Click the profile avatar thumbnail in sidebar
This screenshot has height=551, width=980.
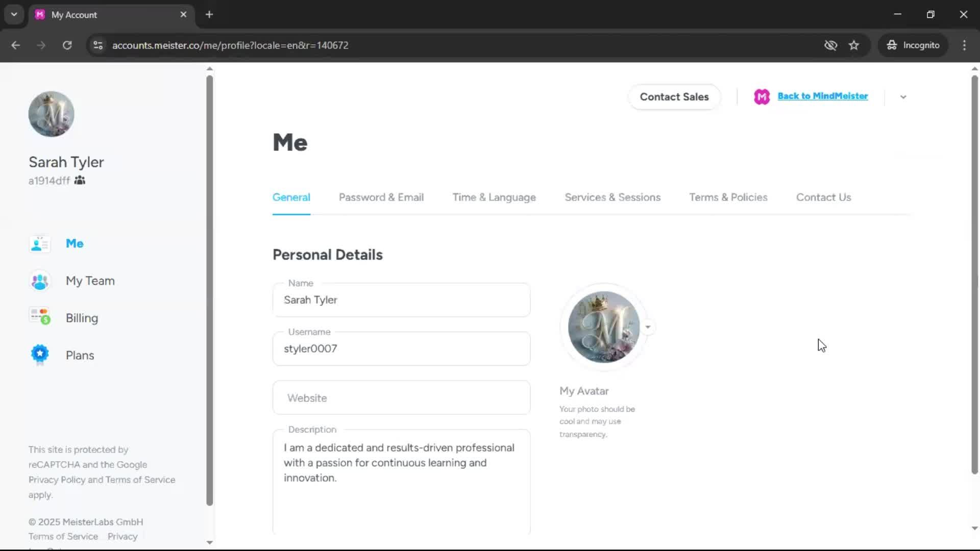51,114
